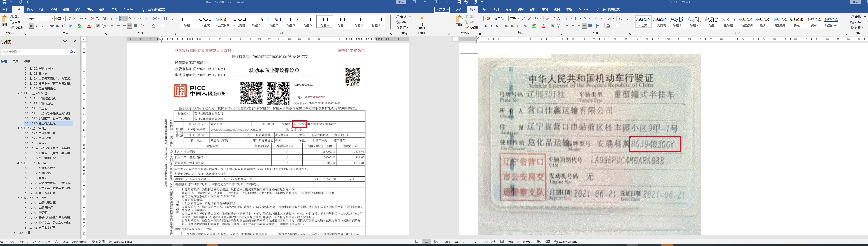The width and height of the screenshot is (868, 246).
Task: Apply the 无间隔 style in the right window
Action: click(x=660, y=22)
